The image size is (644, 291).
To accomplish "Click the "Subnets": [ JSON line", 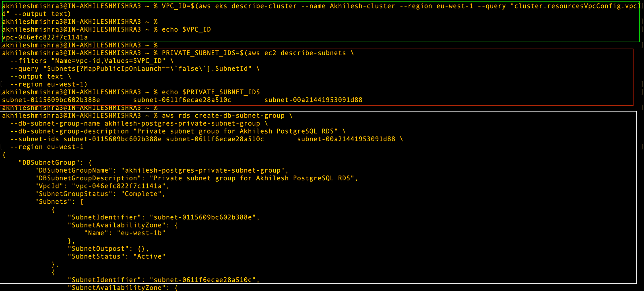I will [x=59, y=202].
